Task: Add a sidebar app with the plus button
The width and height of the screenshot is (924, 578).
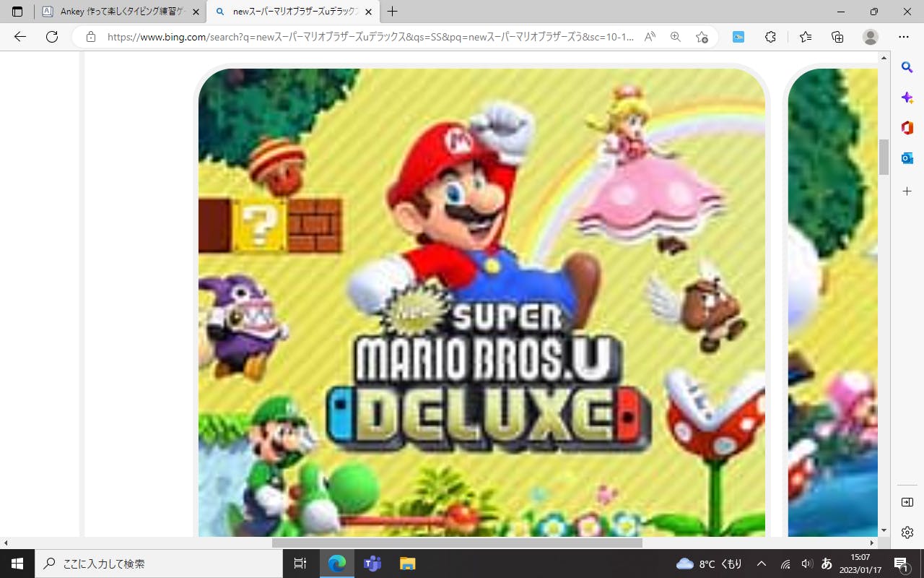Action: tap(907, 191)
